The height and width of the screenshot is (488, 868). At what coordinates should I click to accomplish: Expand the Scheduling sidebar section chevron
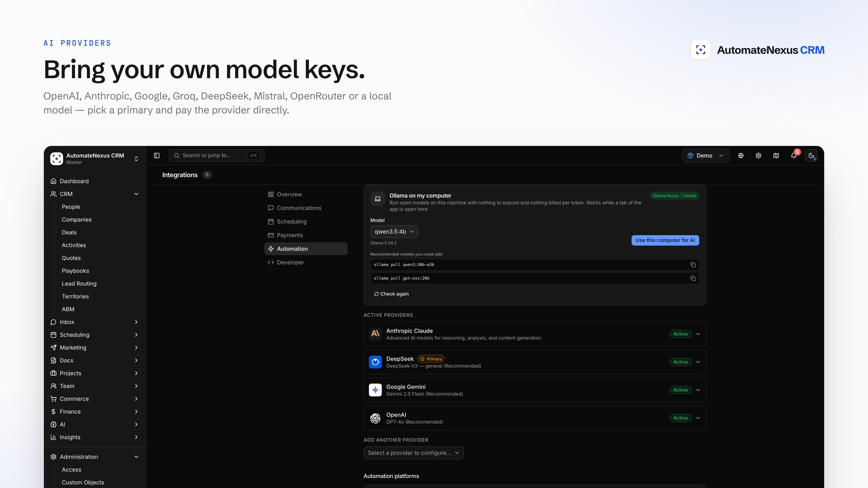[136, 335]
